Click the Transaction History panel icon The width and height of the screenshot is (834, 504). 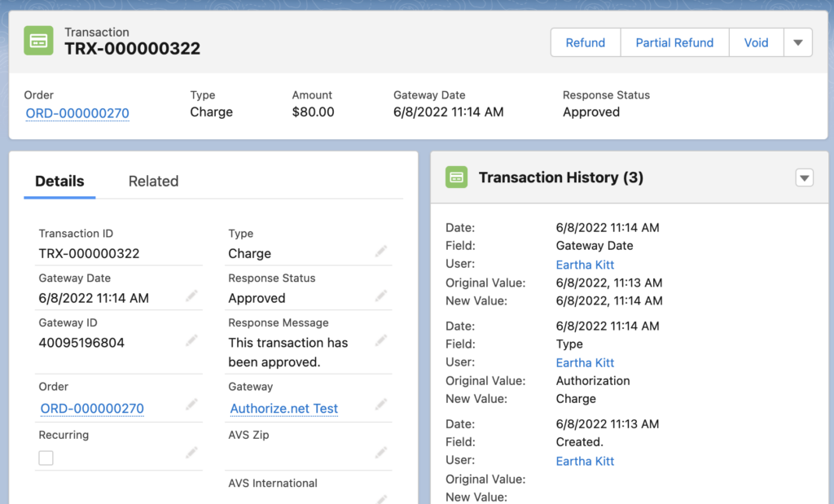[x=456, y=177]
